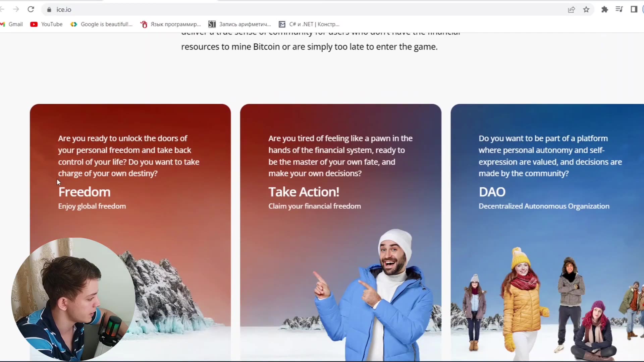Click the browser forward arrow
The image size is (644, 362).
click(x=16, y=9)
